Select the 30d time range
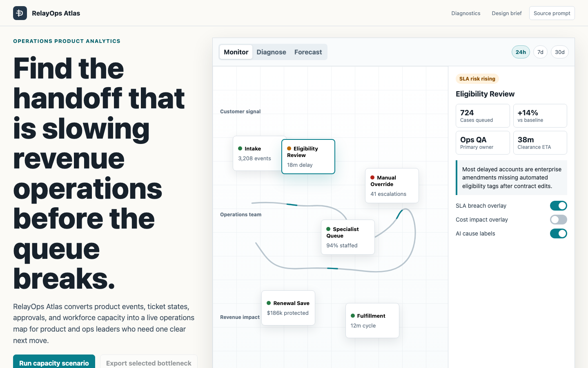 click(x=560, y=52)
